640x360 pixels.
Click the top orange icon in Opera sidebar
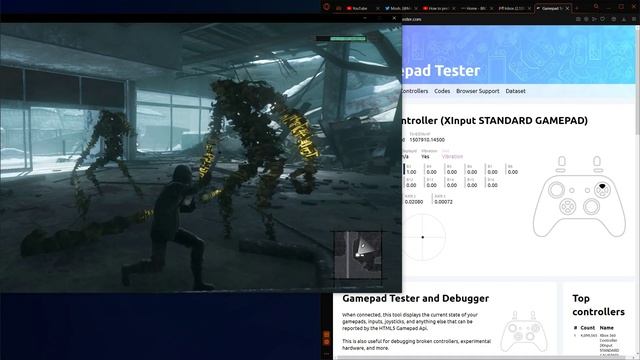[x=326, y=334]
